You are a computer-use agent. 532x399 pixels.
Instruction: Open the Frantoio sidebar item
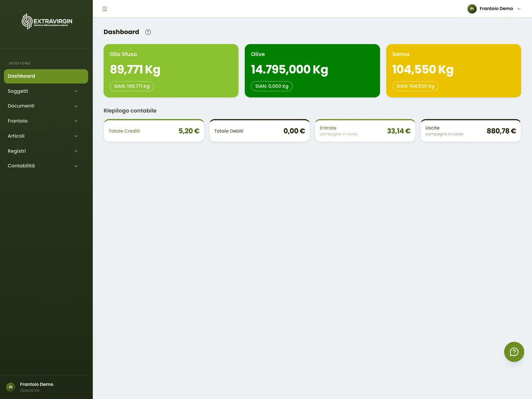(x=46, y=121)
